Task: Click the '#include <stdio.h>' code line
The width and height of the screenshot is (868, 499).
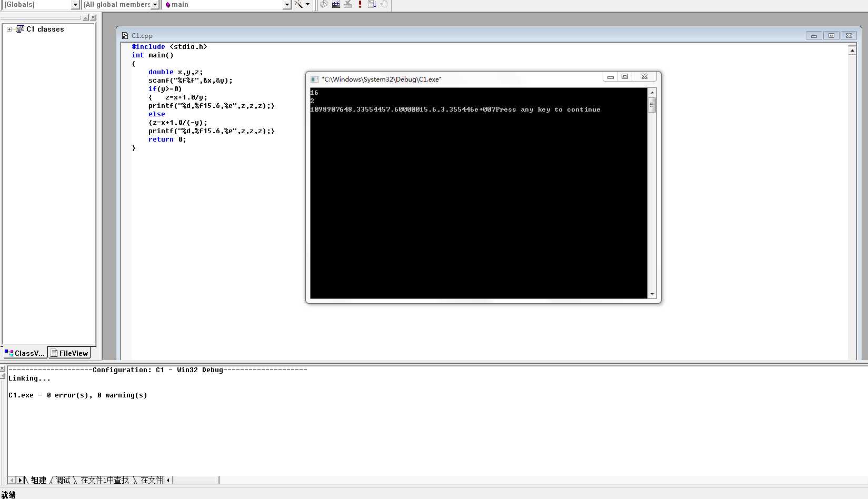Action: click(x=169, y=47)
